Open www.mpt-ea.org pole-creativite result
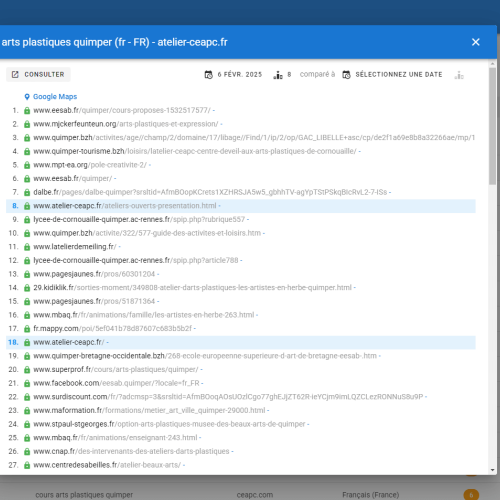 [90, 165]
